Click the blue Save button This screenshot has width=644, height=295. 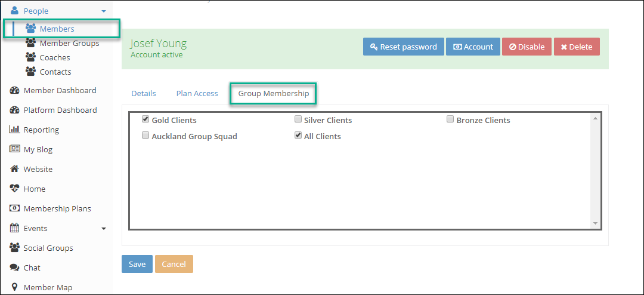coord(137,264)
